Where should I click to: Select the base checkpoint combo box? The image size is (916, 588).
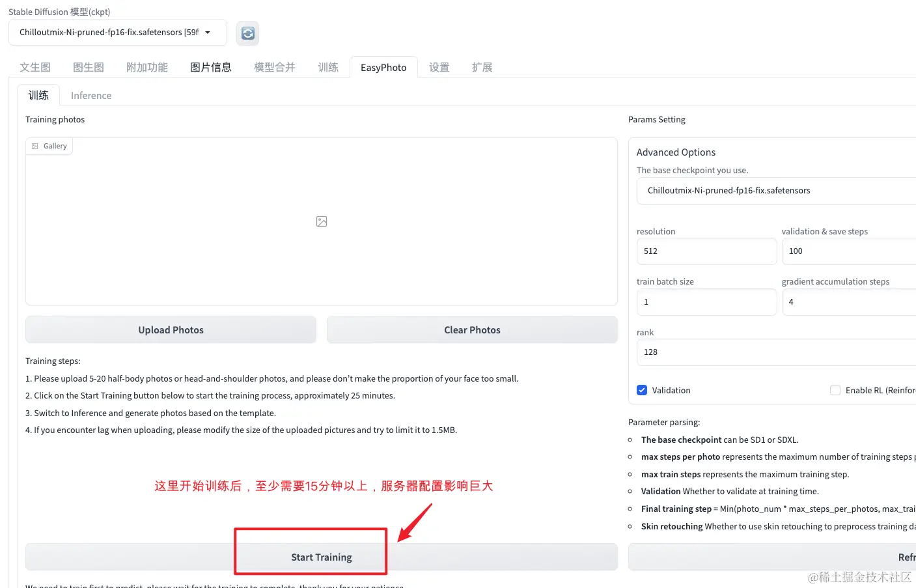click(776, 191)
